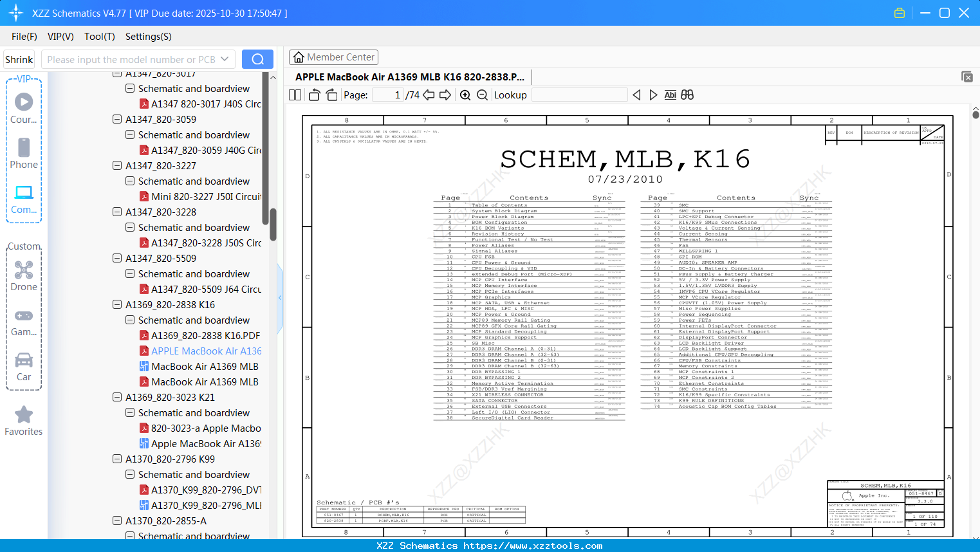Collapse the A1347_820-3227 tree node
The image size is (980, 552).
point(117,165)
